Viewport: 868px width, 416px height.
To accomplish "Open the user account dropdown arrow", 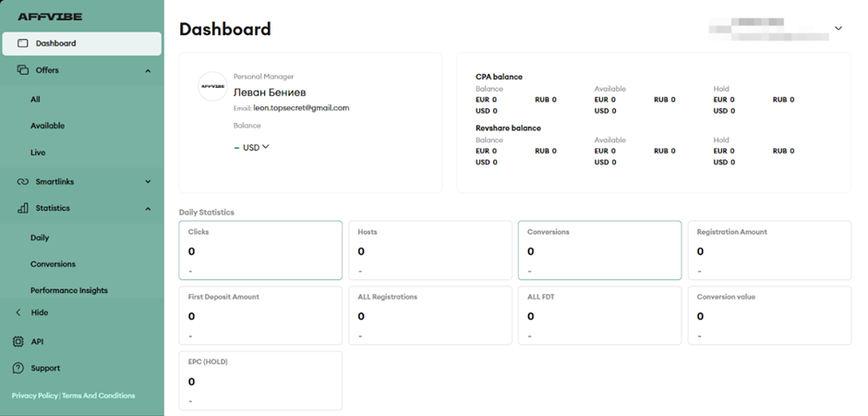I will coord(838,29).
